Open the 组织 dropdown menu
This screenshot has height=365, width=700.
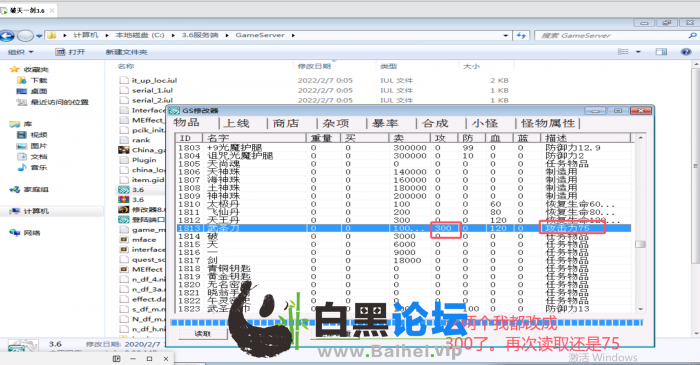pos(21,52)
